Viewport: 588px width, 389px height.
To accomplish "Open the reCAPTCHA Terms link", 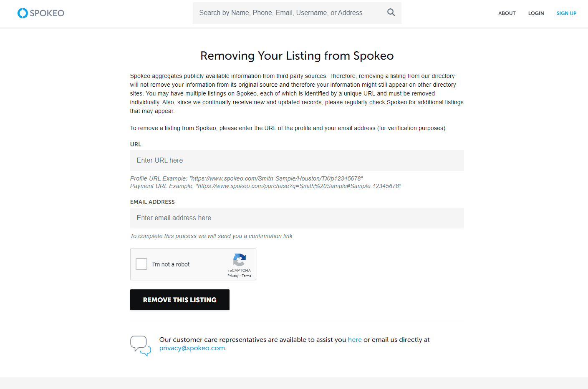I will pyautogui.click(x=247, y=276).
